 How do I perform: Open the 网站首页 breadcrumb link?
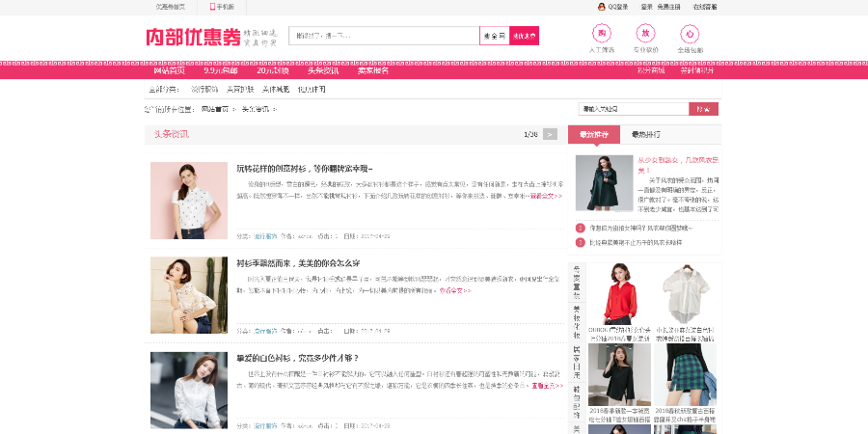(x=215, y=109)
